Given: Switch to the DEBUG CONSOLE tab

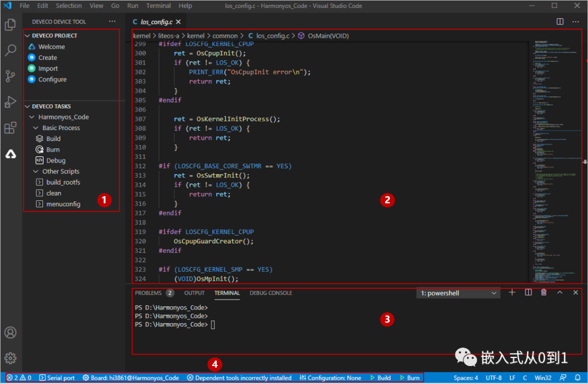Looking at the screenshot, I should click(x=271, y=293).
